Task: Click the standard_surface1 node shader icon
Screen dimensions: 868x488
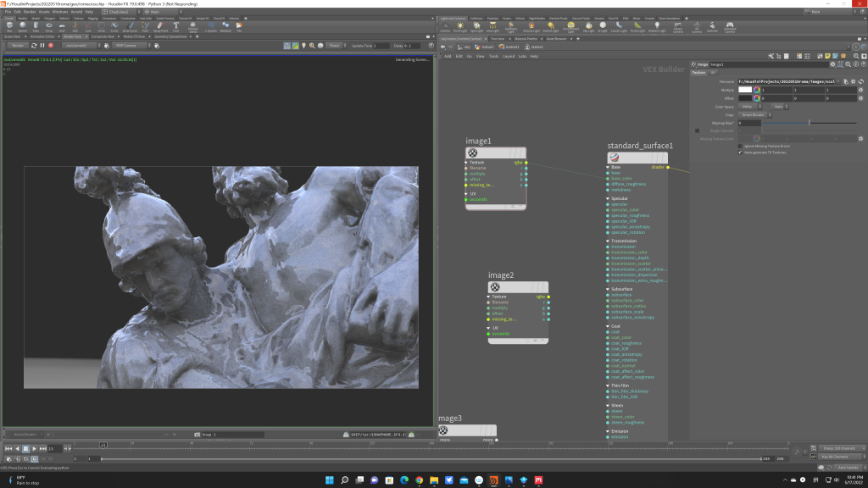Action: (615, 158)
